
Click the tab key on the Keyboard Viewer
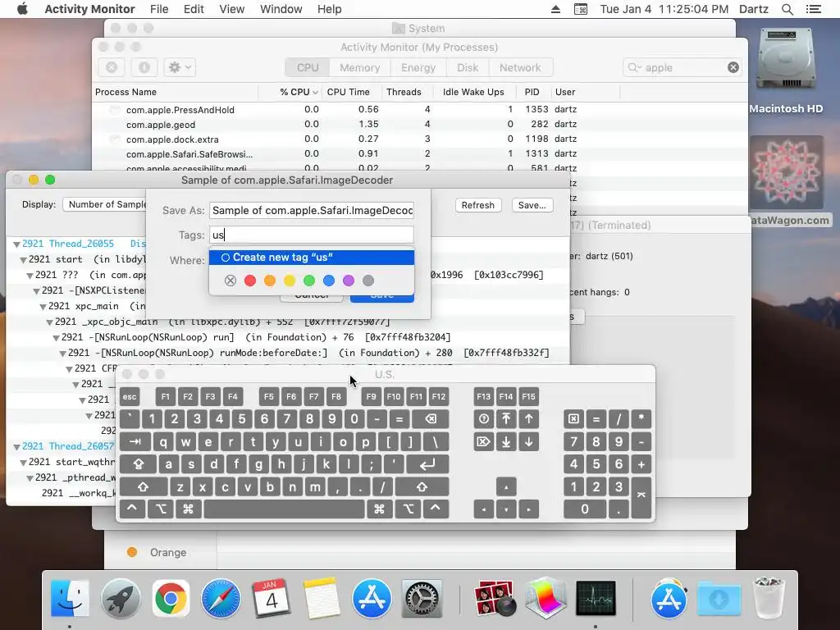coord(135,441)
